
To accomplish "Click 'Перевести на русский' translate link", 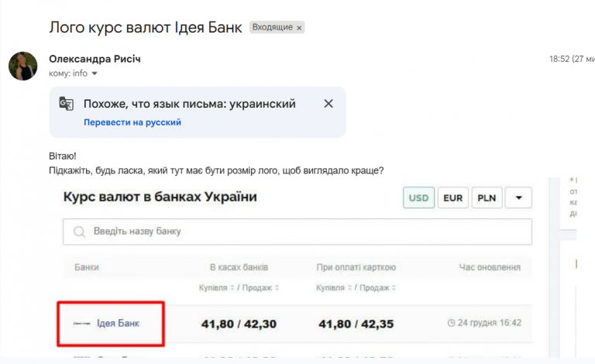I will click(132, 122).
